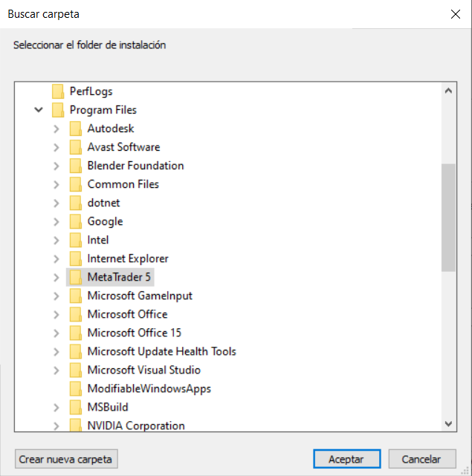Click the MSBuild folder icon
472x476 pixels.
point(75,408)
